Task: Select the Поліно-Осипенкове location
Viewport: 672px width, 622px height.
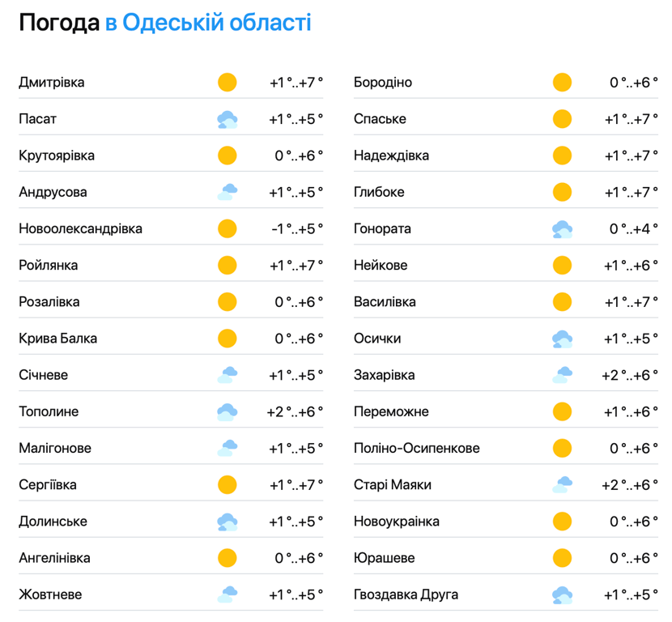Action: (416, 449)
